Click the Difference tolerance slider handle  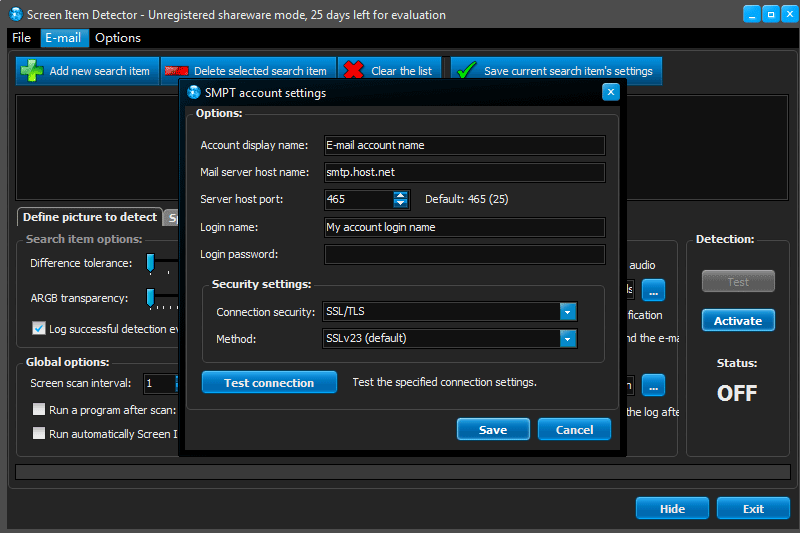point(151,263)
